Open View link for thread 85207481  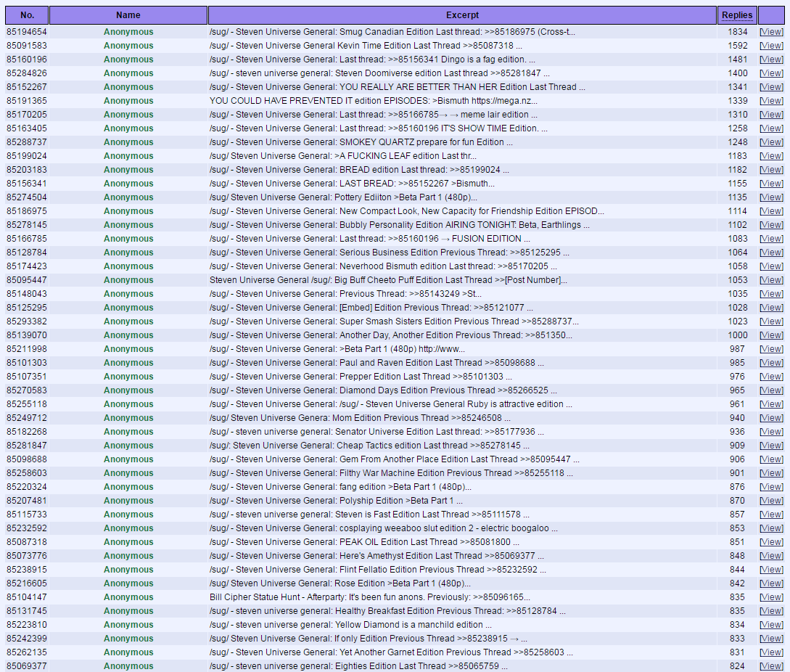pyautogui.click(x=771, y=500)
